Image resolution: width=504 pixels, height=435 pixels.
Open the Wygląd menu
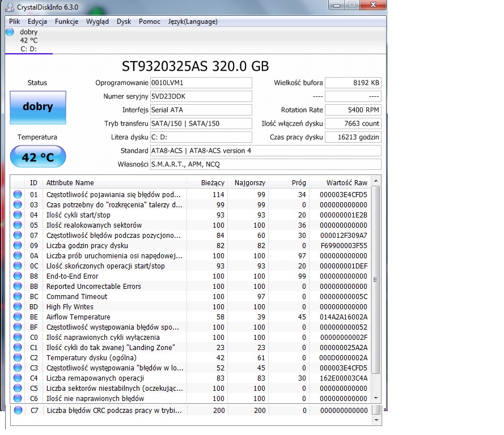click(x=98, y=22)
